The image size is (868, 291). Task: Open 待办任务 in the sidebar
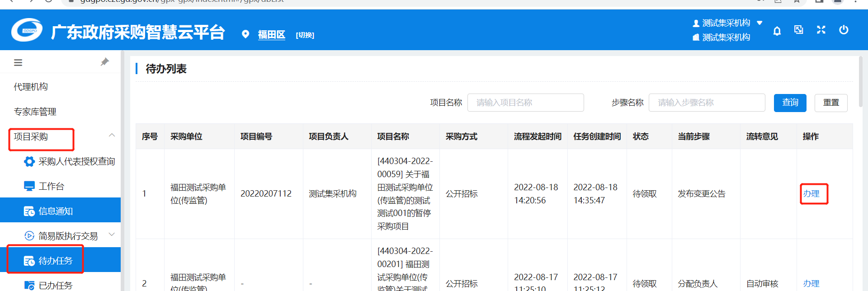(x=55, y=261)
